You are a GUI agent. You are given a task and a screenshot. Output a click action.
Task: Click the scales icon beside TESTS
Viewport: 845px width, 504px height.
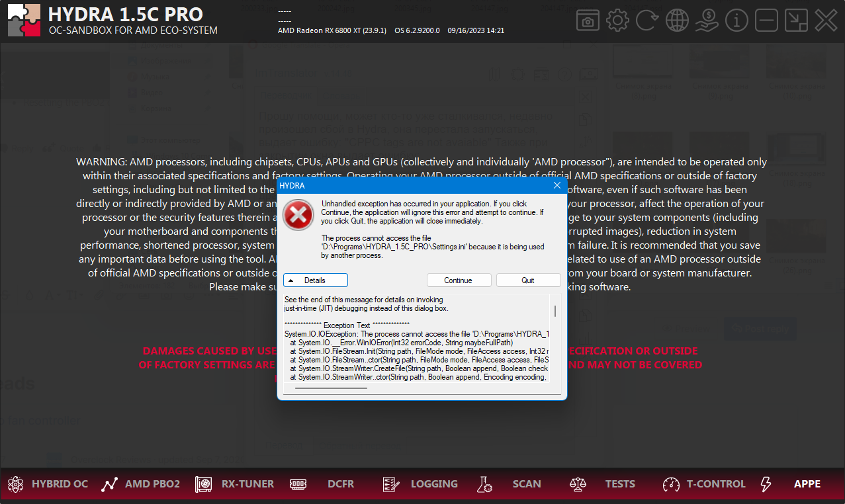pos(578,484)
